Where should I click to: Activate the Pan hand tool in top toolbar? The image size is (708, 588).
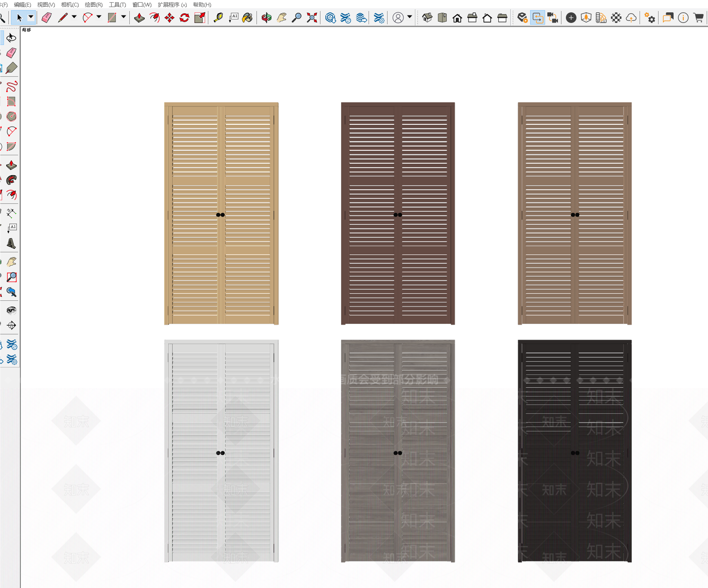tap(281, 18)
